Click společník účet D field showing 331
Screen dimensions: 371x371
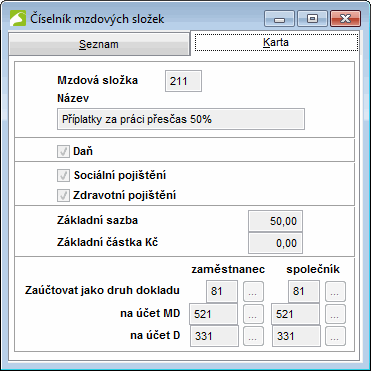click(296, 336)
